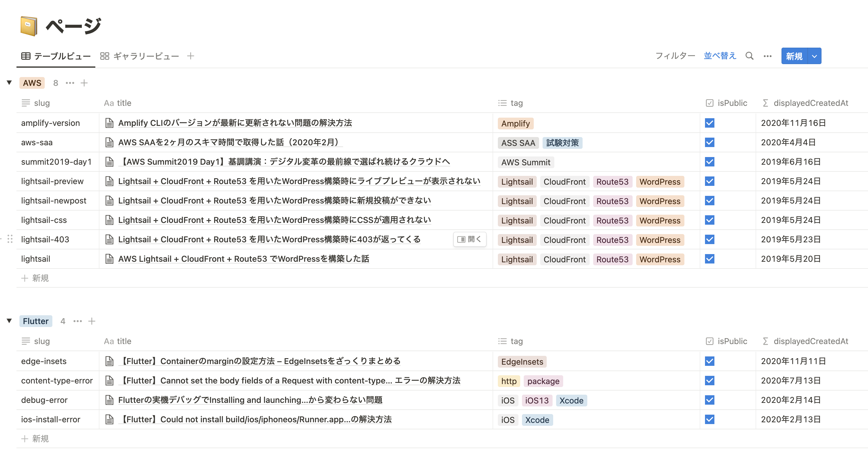Click the iOS13 tag in debug-error row

tap(537, 401)
